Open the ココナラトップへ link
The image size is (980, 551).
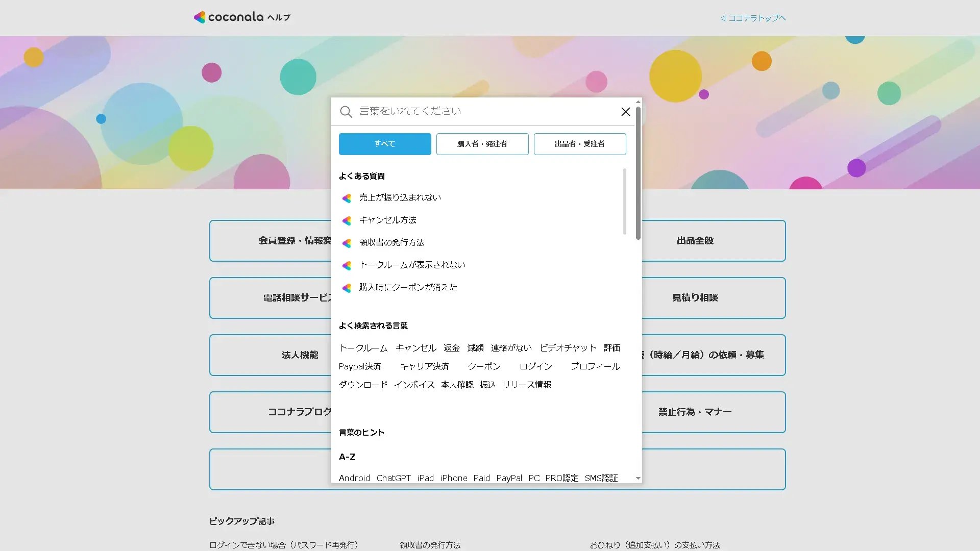(753, 18)
